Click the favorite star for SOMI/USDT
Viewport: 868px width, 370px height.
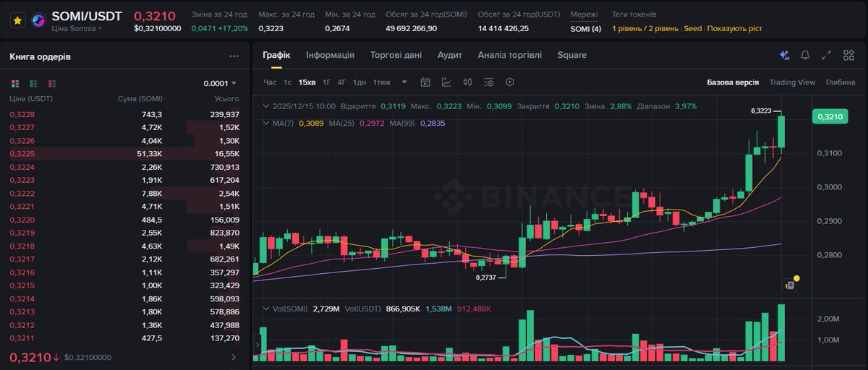click(18, 21)
